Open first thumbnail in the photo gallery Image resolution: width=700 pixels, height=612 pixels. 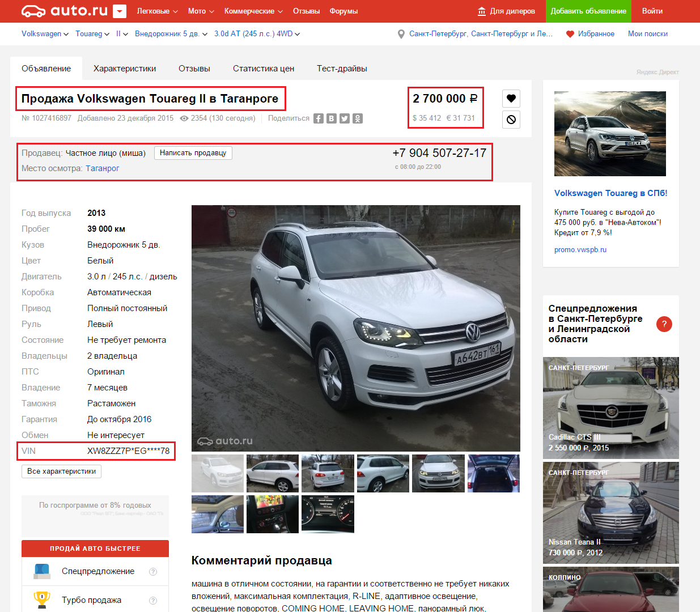click(218, 473)
